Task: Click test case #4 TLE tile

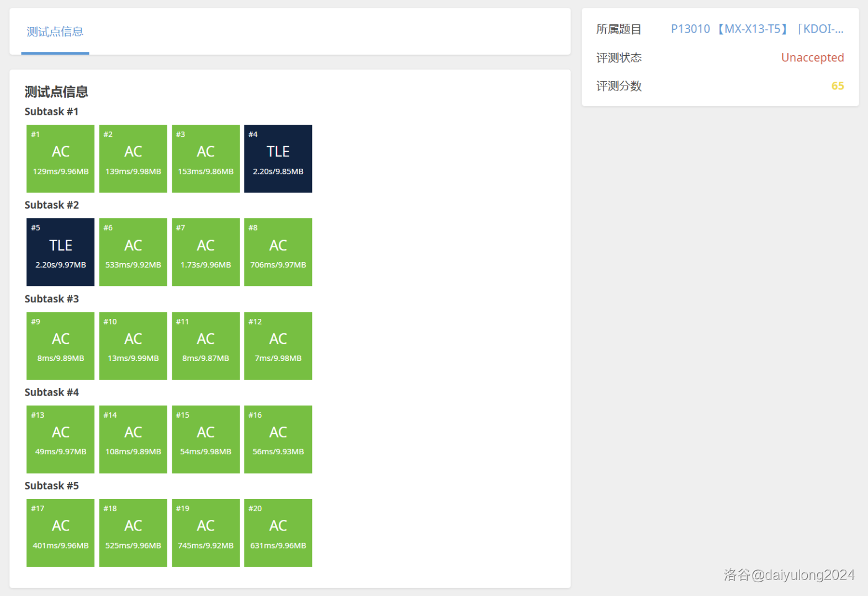Action: coord(278,158)
